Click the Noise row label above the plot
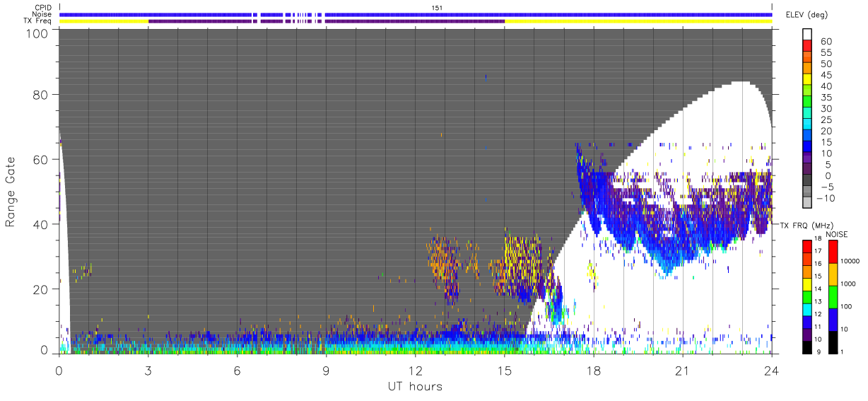This screenshot has width=868, height=401. [x=42, y=14]
